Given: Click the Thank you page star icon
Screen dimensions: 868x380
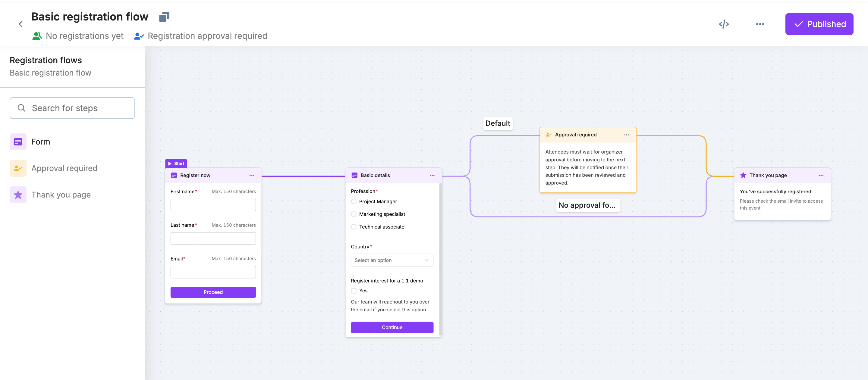Looking at the screenshot, I should (18, 195).
